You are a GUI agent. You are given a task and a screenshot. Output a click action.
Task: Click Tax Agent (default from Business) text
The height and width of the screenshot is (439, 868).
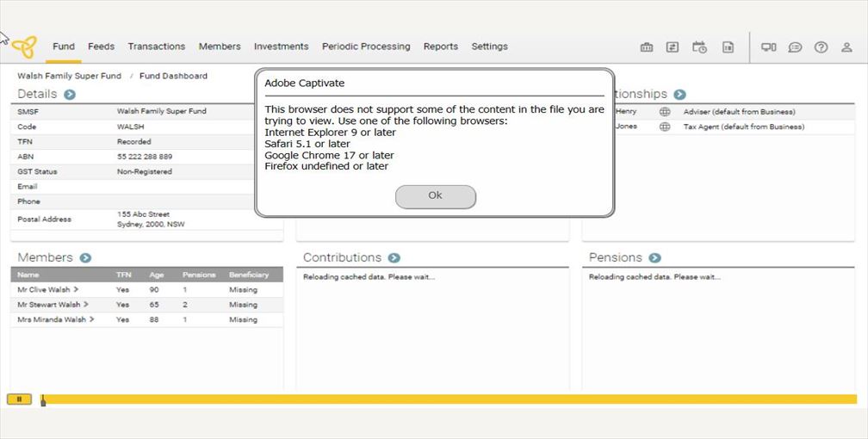pyautogui.click(x=744, y=127)
